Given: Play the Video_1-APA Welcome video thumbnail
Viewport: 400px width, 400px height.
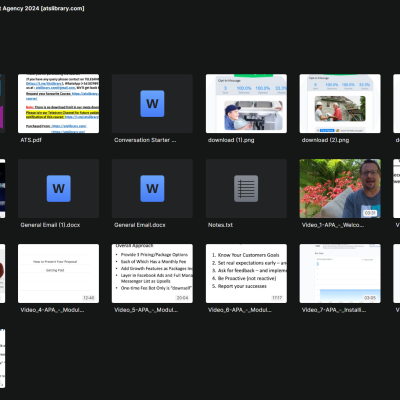Looking at the screenshot, I should coord(340,188).
